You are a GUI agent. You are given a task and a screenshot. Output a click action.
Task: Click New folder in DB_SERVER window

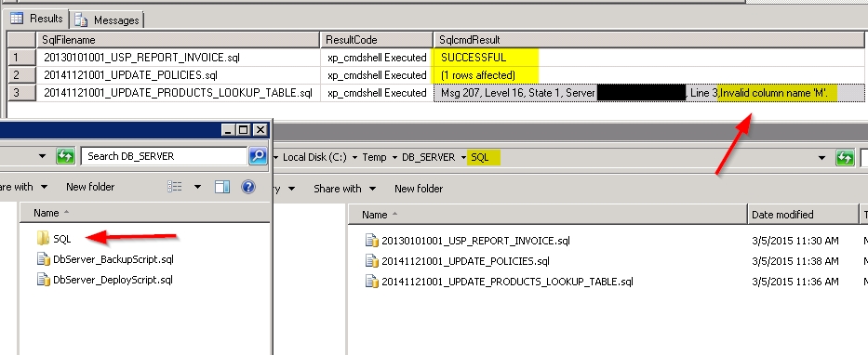90,187
